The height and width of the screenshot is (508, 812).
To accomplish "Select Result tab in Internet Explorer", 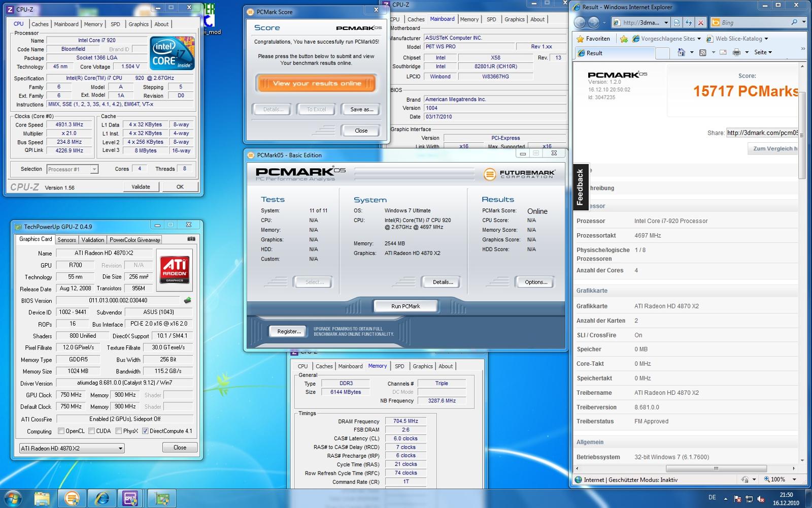I will coord(615,53).
